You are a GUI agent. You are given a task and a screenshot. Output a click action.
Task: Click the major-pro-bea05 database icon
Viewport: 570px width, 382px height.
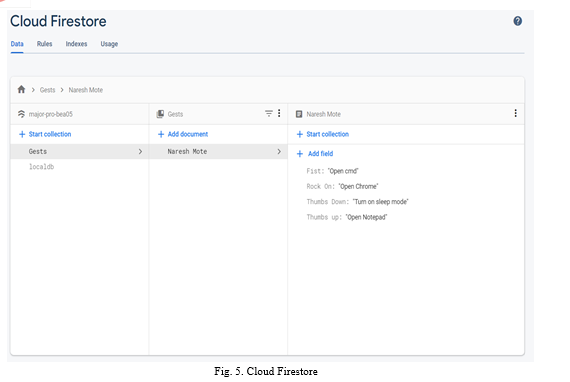tap(21, 114)
